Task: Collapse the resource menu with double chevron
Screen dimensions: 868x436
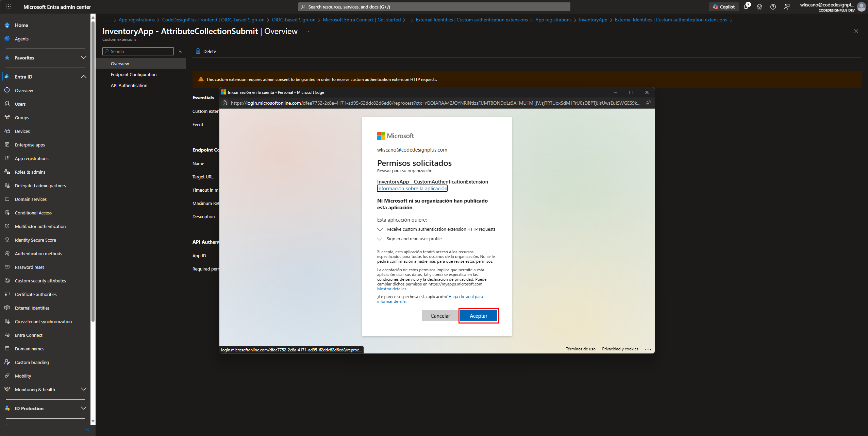Action: click(180, 51)
